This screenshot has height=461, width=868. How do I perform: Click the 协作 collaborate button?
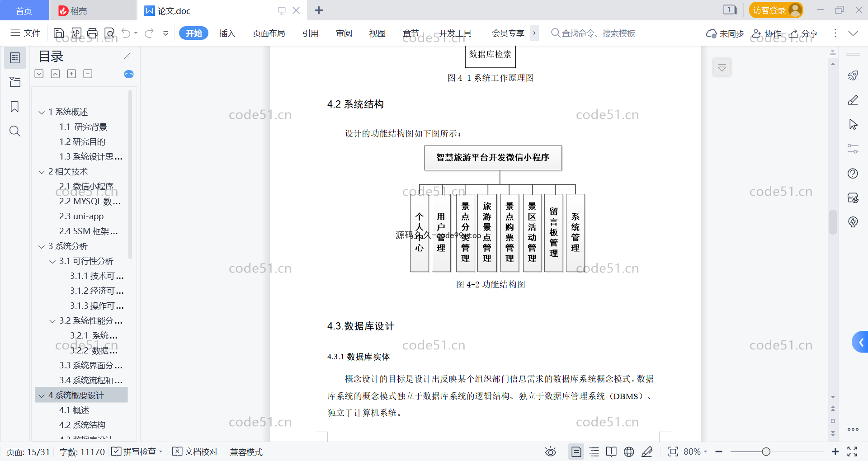tap(767, 33)
